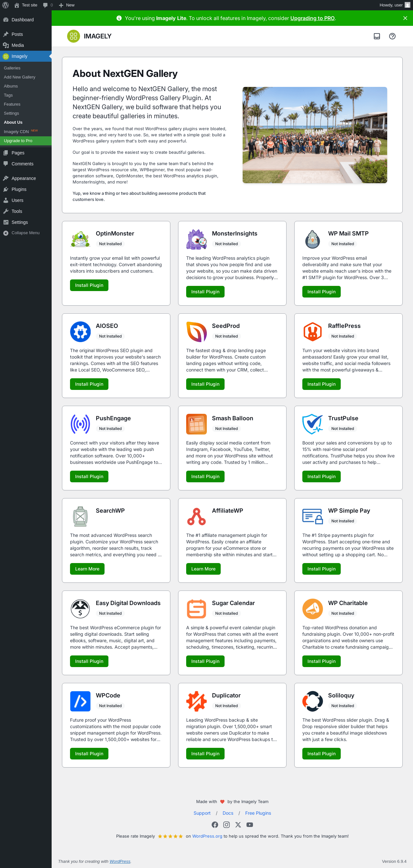Click the AffiliateWP icon

pos(196,516)
